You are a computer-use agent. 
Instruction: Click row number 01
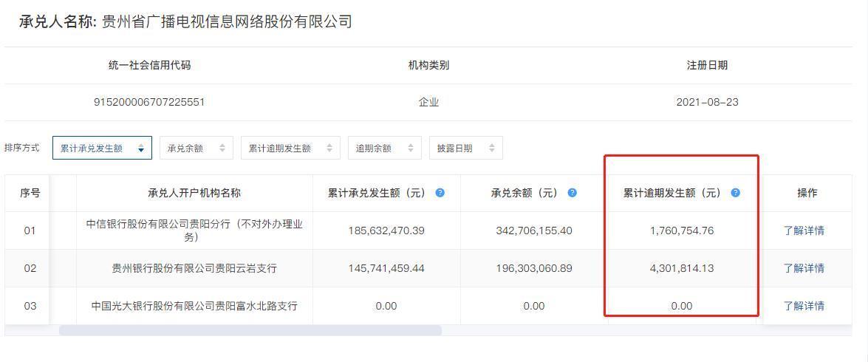click(x=30, y=230)
